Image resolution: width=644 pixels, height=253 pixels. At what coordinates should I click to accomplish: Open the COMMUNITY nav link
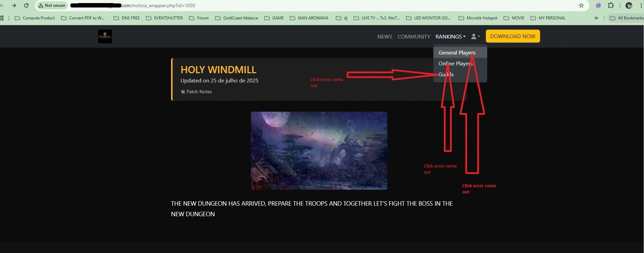[x=414, y=36]
